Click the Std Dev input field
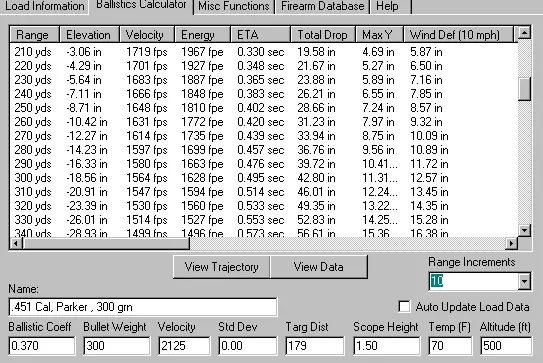This screenshot has height=363, width=543. [248, 346]
